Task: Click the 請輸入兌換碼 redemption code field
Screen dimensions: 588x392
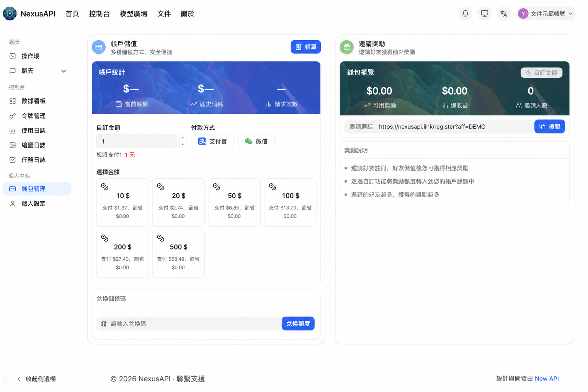Action: tap(189, 323)
